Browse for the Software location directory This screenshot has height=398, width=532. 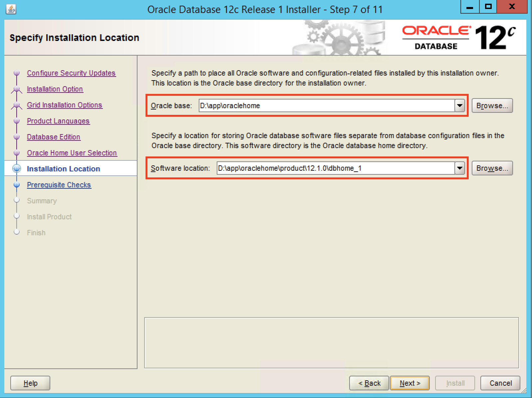[x=492, y=168]
